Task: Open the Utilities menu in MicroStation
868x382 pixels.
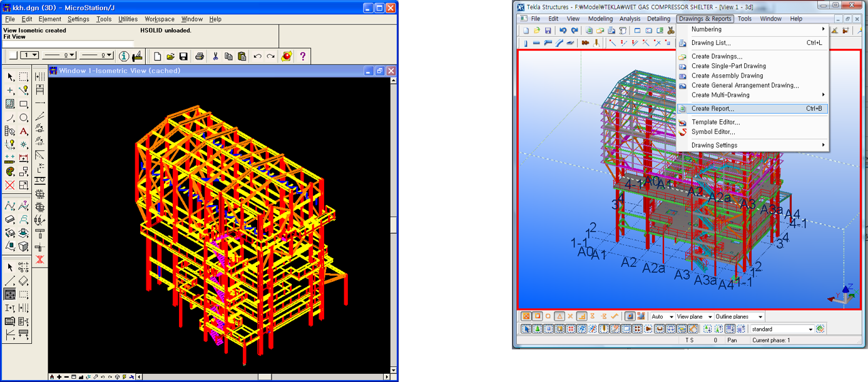Action: pos(128,19)
